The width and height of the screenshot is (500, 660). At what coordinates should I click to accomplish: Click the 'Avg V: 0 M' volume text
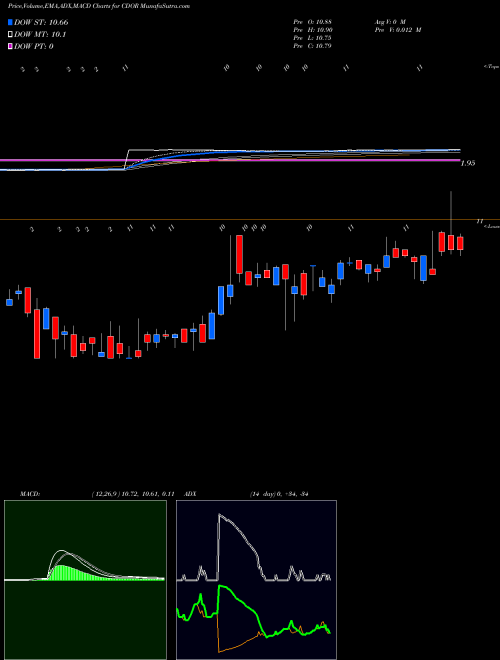pos(391,22)
